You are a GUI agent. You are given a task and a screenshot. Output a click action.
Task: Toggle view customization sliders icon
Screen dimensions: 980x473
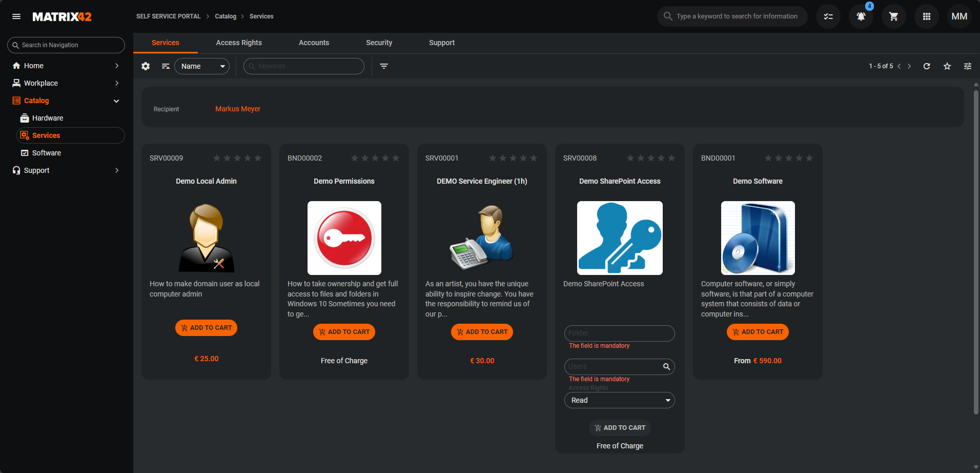coord(968,66)
